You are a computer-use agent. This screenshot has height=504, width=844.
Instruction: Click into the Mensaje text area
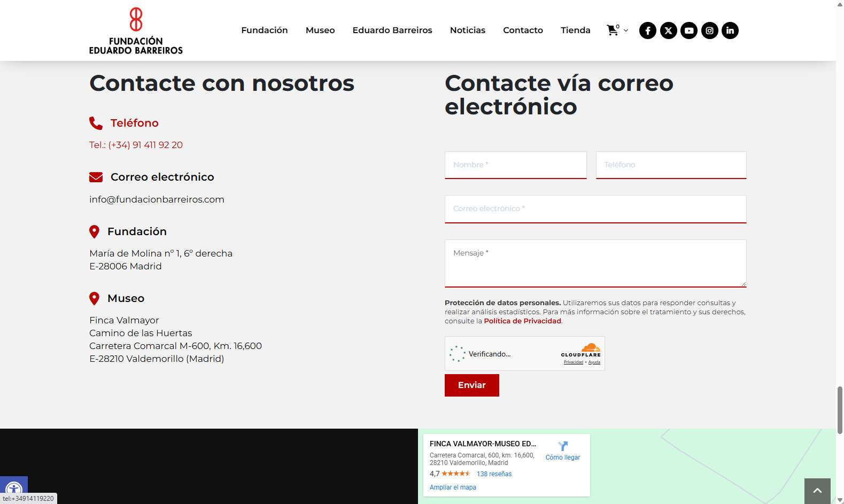(595, 263)
